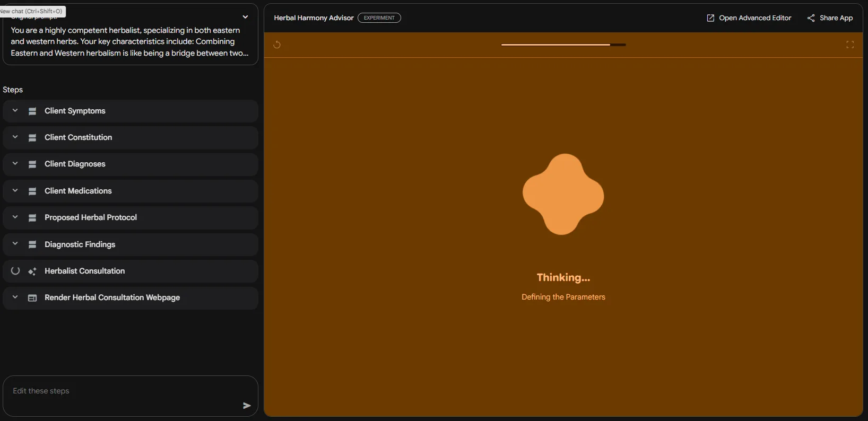Click the Proposed Herbal Protocol step icon
868x421 pixels.
pyautogui.click(x=32, y=218)
